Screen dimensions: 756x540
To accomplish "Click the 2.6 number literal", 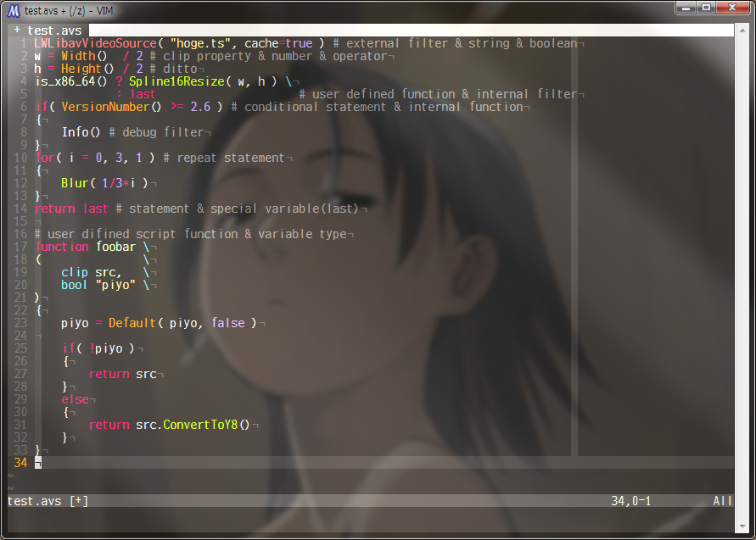I will pos(200,107).
